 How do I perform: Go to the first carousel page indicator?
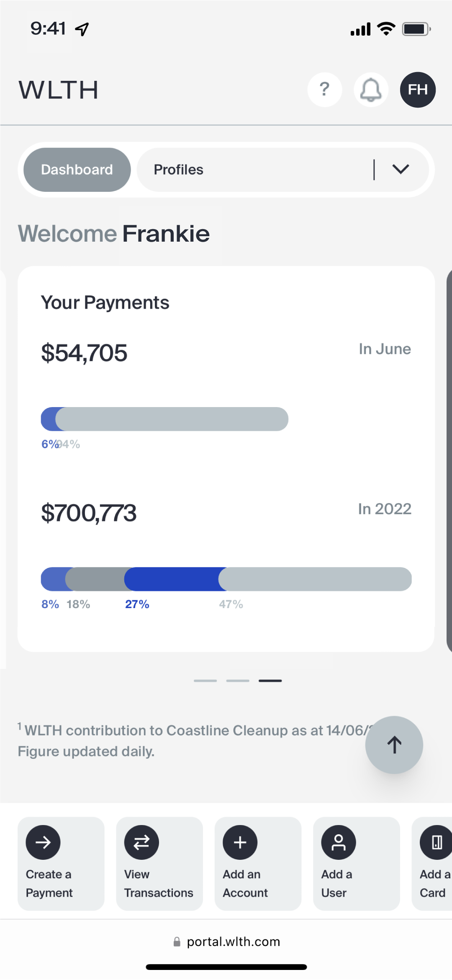coord(205,681)
